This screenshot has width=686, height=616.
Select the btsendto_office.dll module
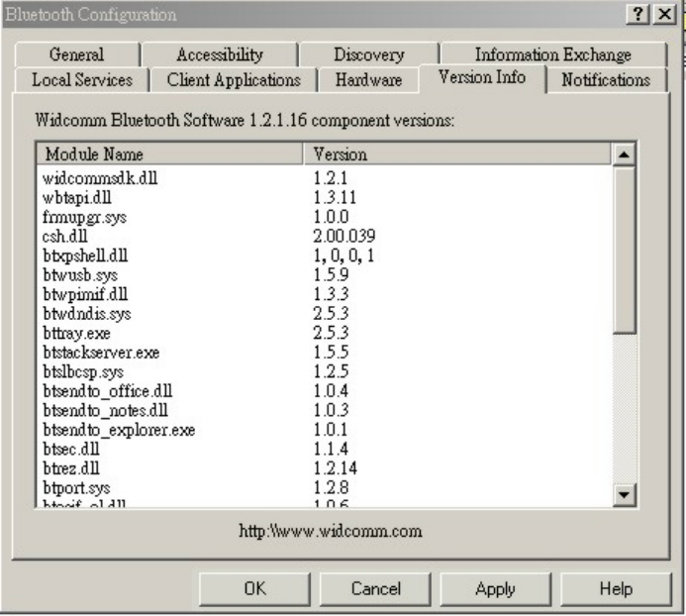coord(108,391)
